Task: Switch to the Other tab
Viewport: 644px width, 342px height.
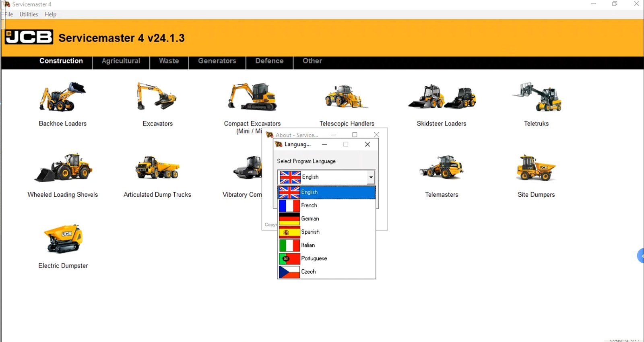Action: click(312, 61)
